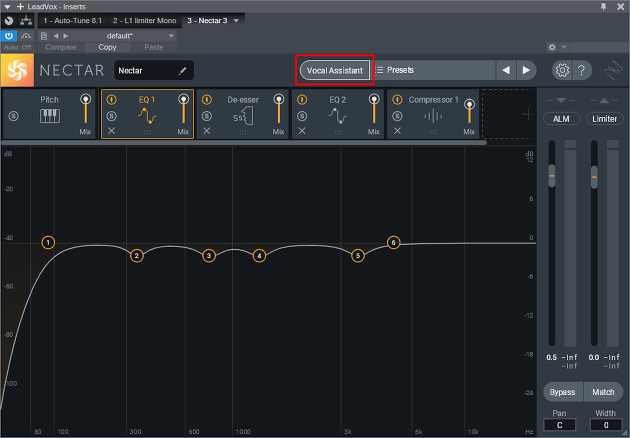Viewport: 630px width, 438px height.
Task: Click the Copy button
Action: pyautogui.click(x=107, y=47)
